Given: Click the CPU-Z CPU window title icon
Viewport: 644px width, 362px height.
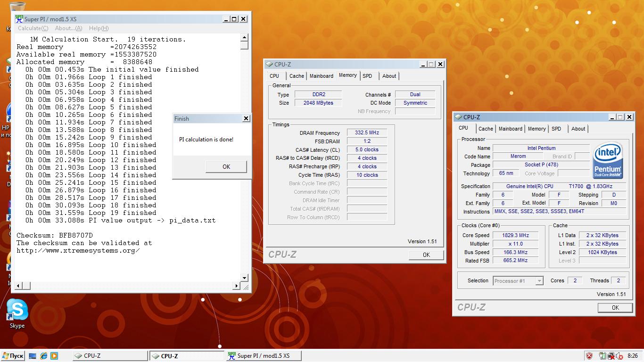Looking at the screenshot, I should (x=458, y=117).
